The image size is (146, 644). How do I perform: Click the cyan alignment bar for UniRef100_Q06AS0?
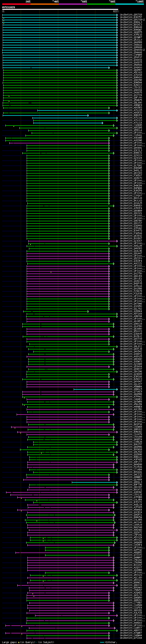click(x=56, y=67)
